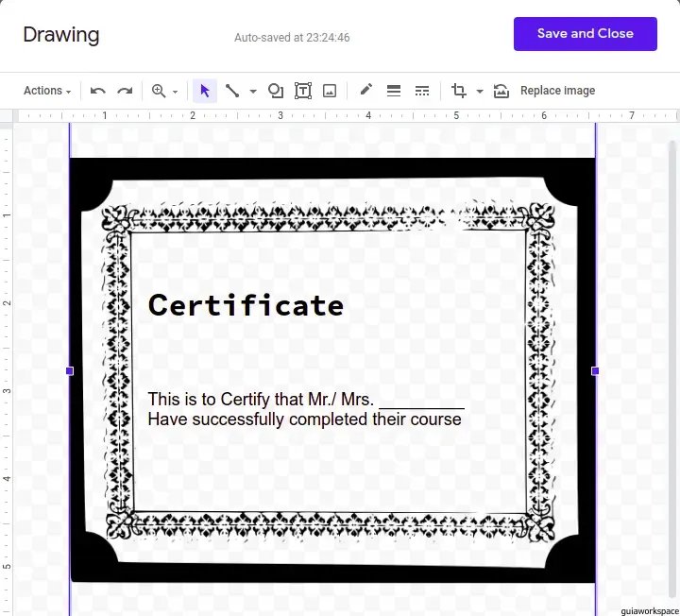Click 'Have successfully completed their course' text
This screenshot has width=680, height=616.
[x=304, y=419]
